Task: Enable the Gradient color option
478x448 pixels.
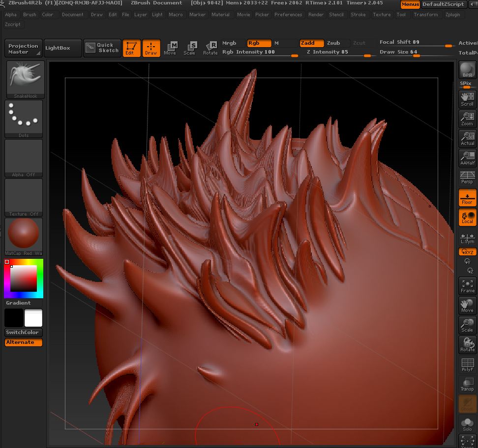Action: [x=24, y=303]
